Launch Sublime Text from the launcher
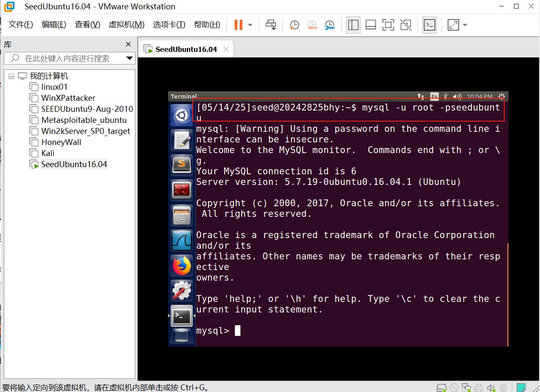 pyautogui.click(x=182, y=165)
